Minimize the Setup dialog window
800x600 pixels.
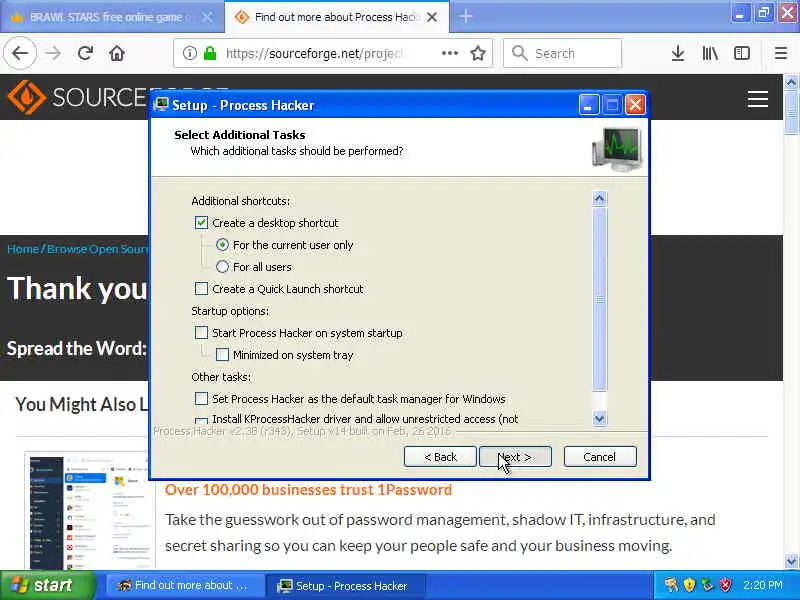[588, 105]
